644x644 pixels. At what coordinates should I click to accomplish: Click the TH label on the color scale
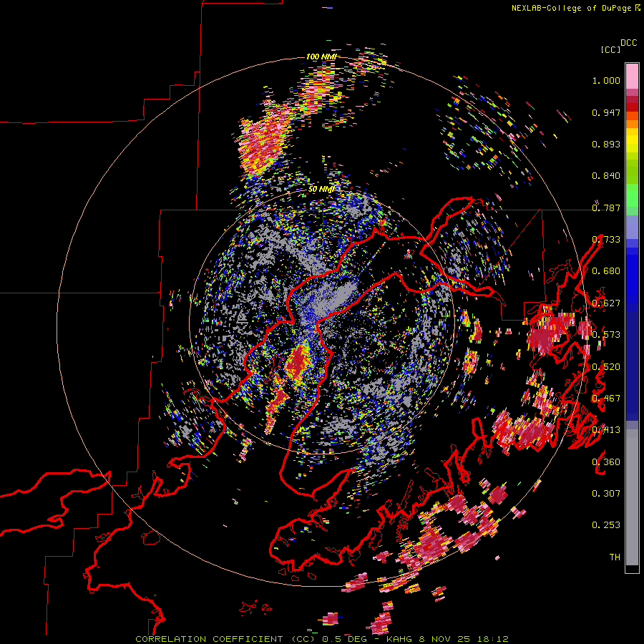pyautogui.click(x=615, y=557)
